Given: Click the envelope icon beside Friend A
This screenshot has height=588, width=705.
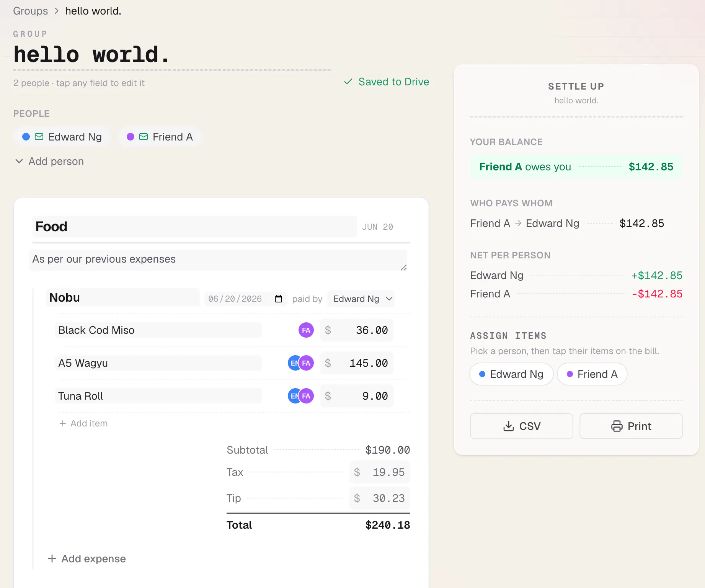Looking at the screenshot, I should click(x=144, y=137).
